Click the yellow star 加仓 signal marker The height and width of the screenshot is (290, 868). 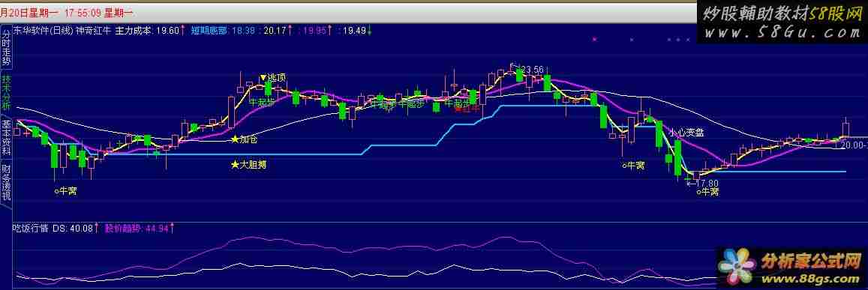point(245,139)
